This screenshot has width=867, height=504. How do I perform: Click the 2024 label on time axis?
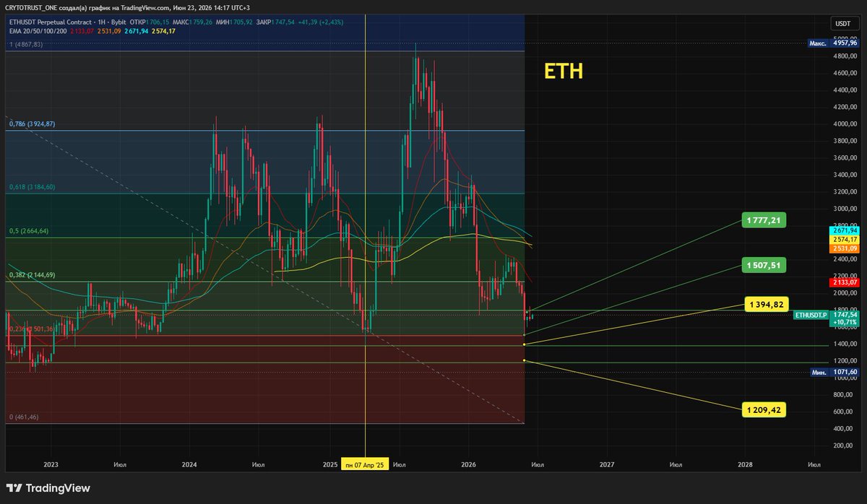(x=190, y=464)
